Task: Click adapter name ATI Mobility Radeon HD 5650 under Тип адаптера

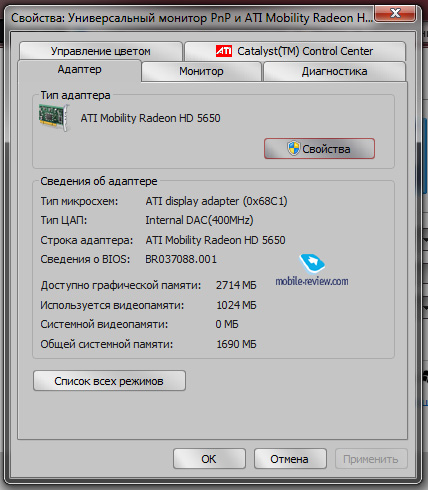Action: [150, 118]
